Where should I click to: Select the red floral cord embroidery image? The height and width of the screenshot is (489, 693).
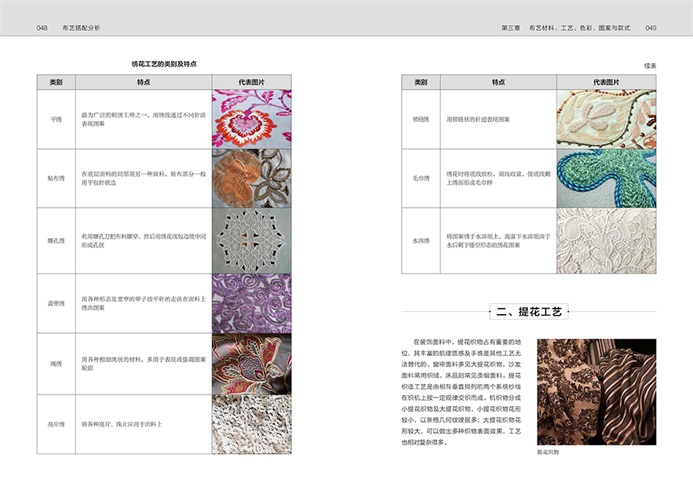(x=251, y=362)
